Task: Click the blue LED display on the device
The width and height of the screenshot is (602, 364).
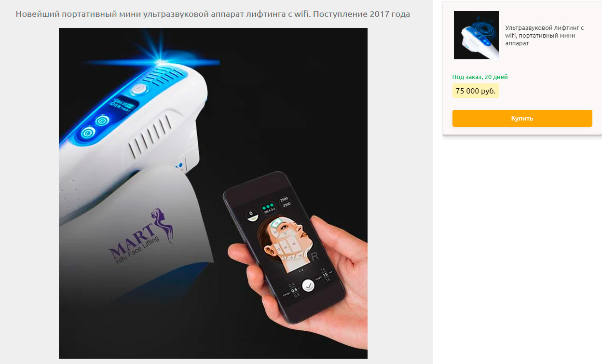Action: pos(123,104)
